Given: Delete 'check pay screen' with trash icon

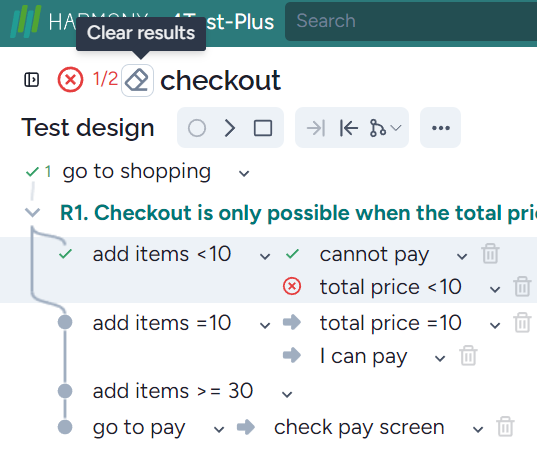Looking at the screenshot, I should 505,427.
